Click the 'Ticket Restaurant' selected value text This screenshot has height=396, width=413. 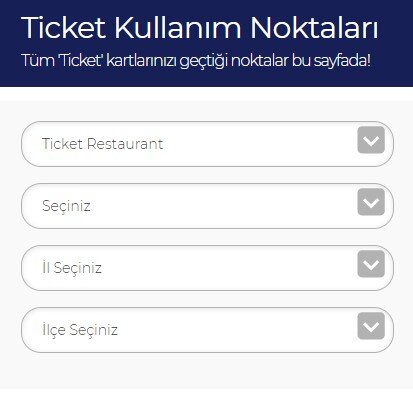click(102, 144)
